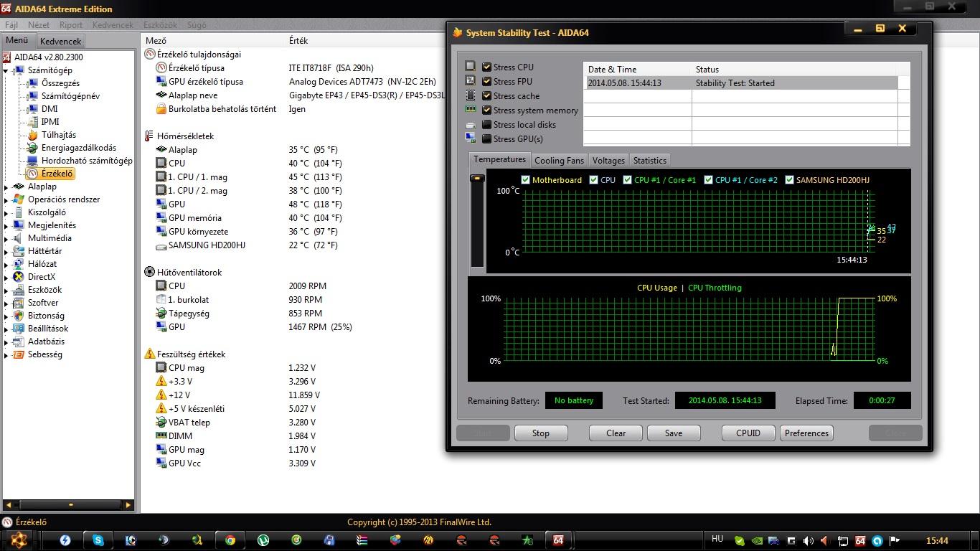
Task: Click the tree panel left scroll arrow
Action: pos(7,505)
